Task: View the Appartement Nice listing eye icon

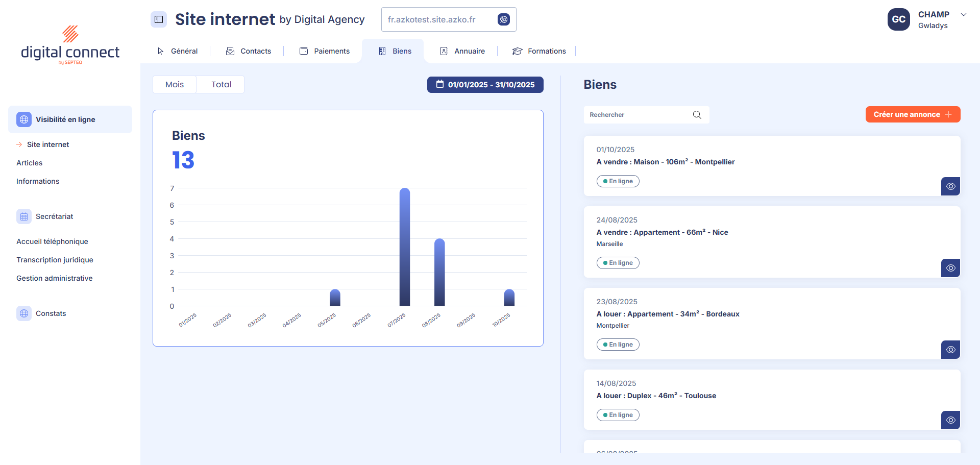Action: click(950, 268)
